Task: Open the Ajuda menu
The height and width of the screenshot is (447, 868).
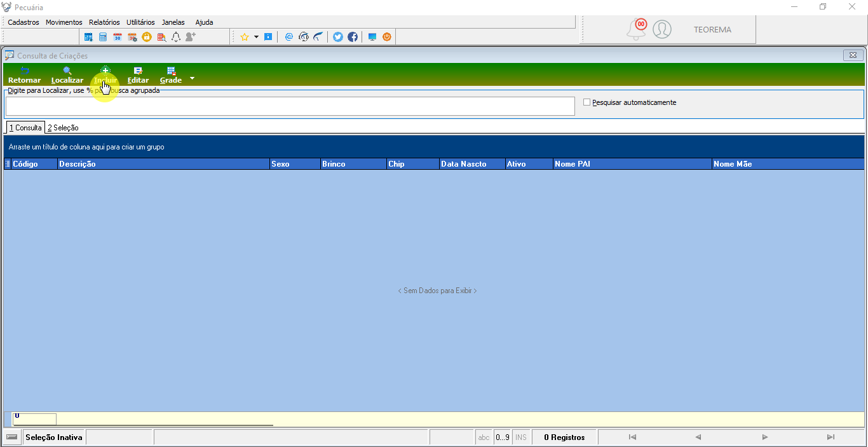Action: tap(204, 22)
